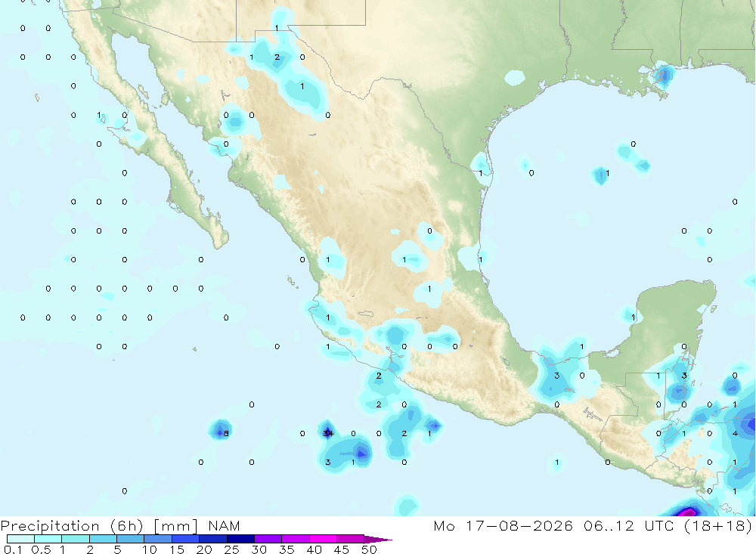This screenshot has height=554, width=756.
Task: Click the 'UTC' text in the timestamp
Action: click(659, 525)
